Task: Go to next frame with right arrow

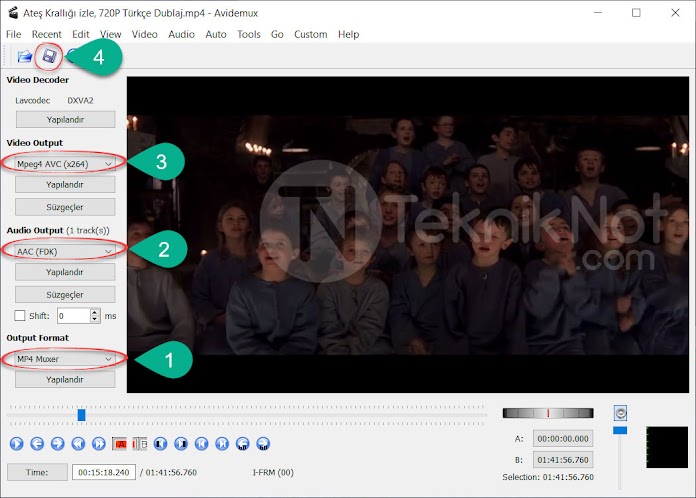Action: [57, 443]
